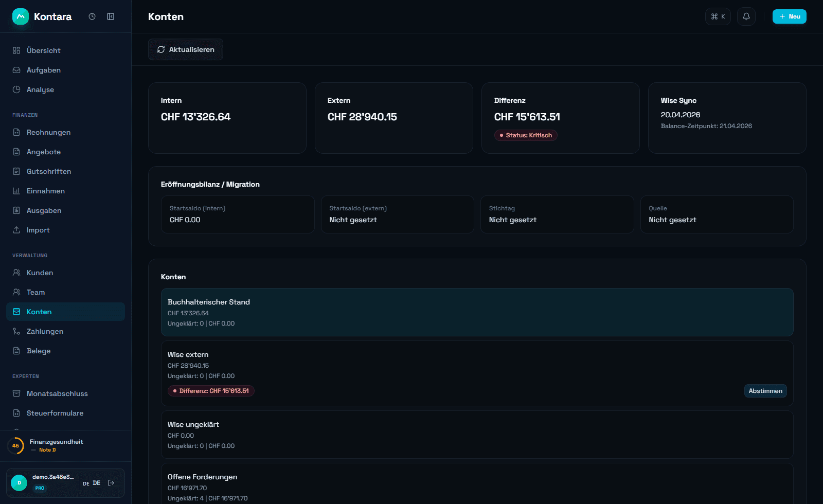Click Intern CHF 13'326.64 card
The height and width of the screenshot is (504, 823).
(227, 118)
